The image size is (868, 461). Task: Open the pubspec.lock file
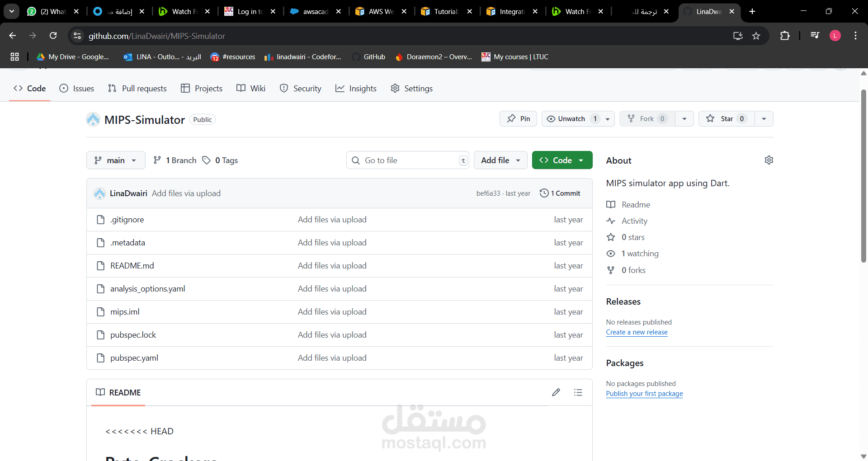(x=133, y=335)
